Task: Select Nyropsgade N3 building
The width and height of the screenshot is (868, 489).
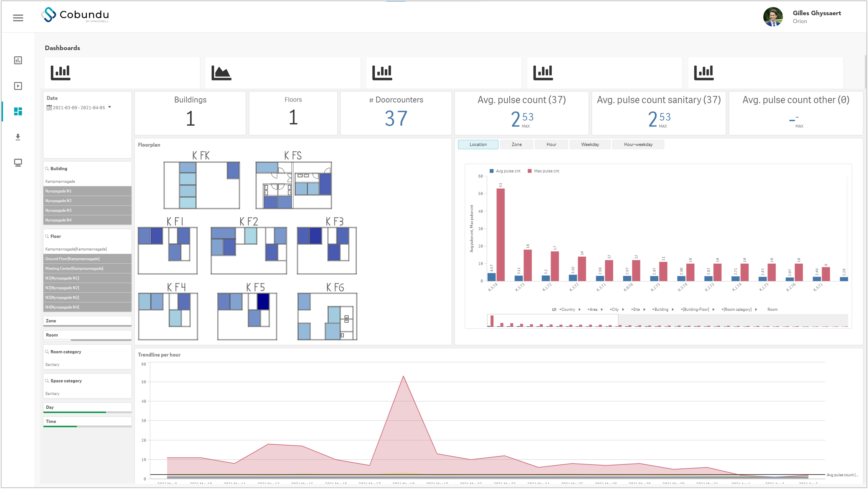Action: [88, 210]
